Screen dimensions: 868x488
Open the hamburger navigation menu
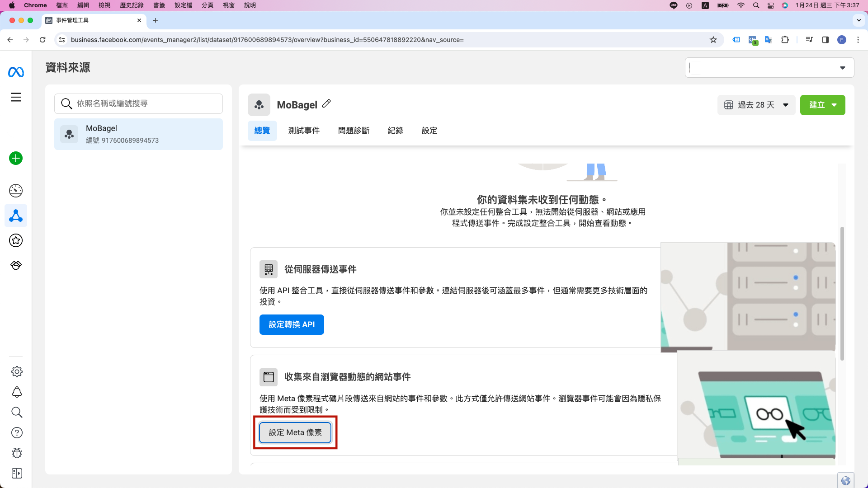[16, 97]
